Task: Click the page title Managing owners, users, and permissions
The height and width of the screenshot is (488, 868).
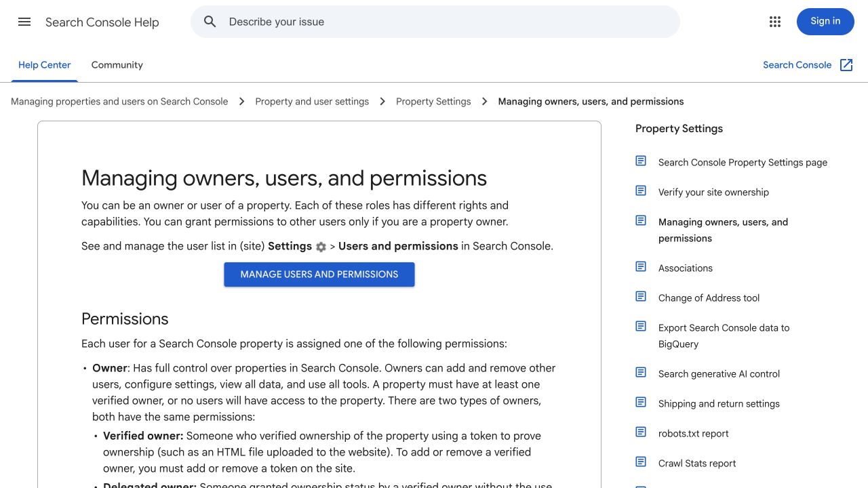Action: tap(284, 178)
